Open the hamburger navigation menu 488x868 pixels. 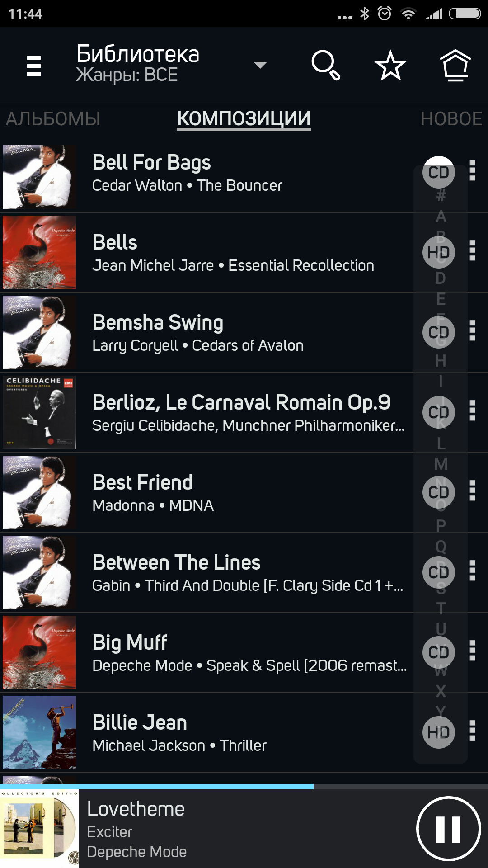pyautogui.click(x=34, y=66)
